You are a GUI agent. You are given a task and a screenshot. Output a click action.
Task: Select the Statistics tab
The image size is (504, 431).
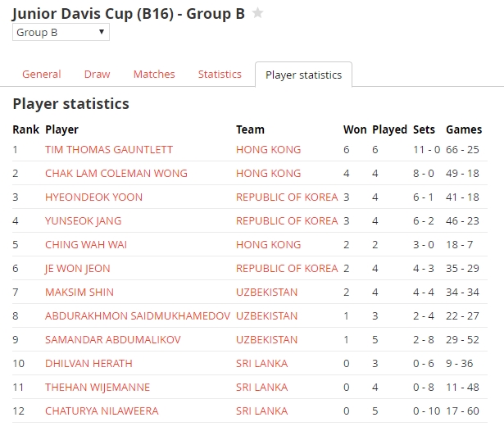220,75
